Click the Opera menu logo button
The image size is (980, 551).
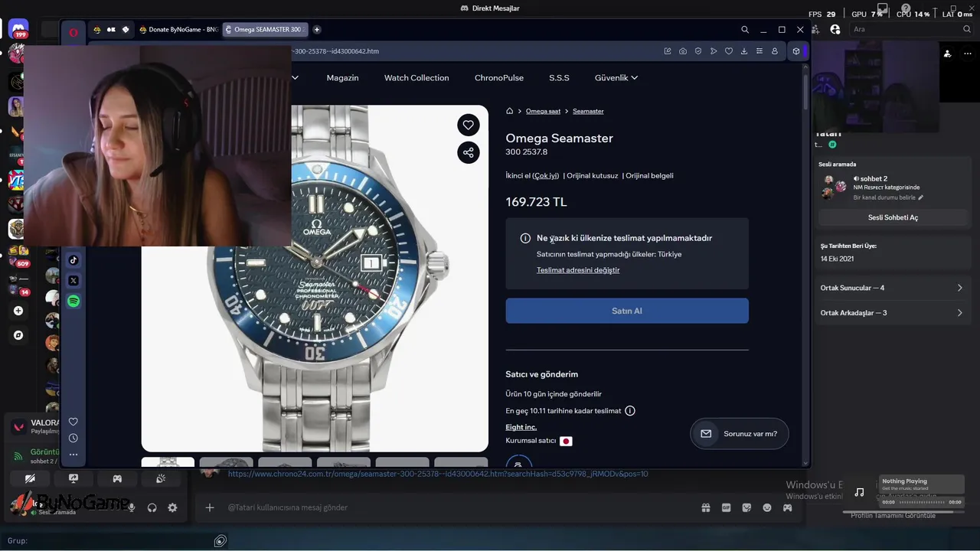[73, 32]
